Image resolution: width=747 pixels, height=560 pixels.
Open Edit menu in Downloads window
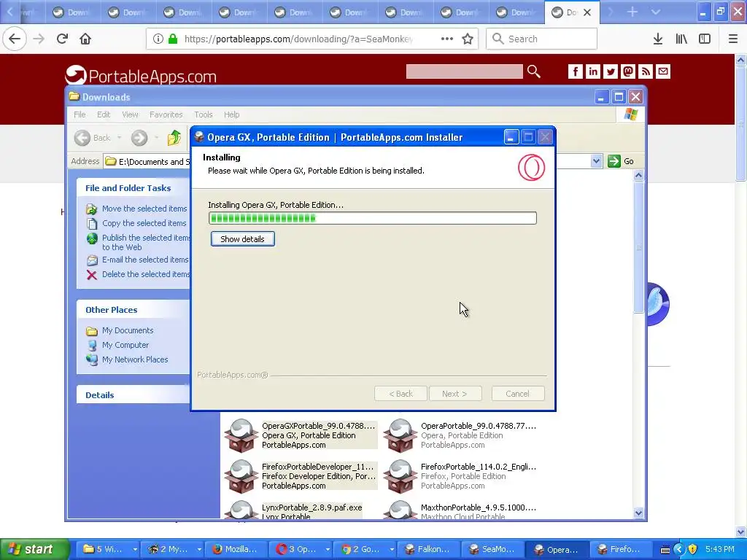[104, 114]
